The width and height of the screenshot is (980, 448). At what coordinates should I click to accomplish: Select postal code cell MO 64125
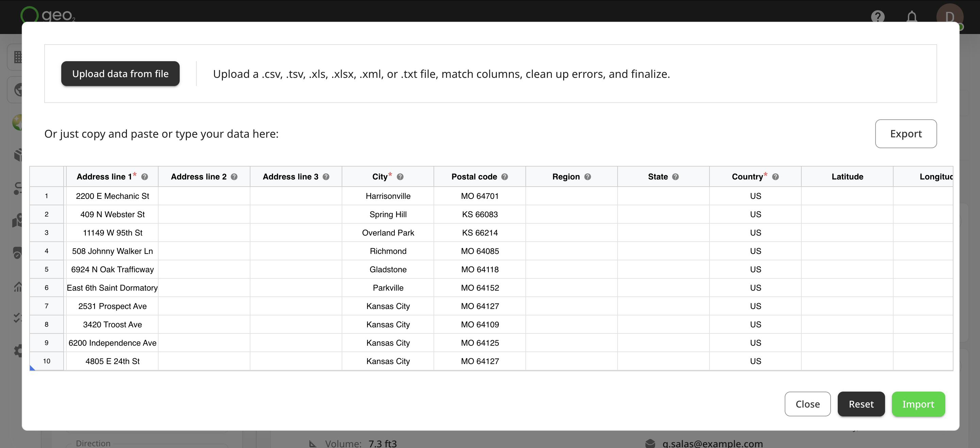(x=480, y=343)
